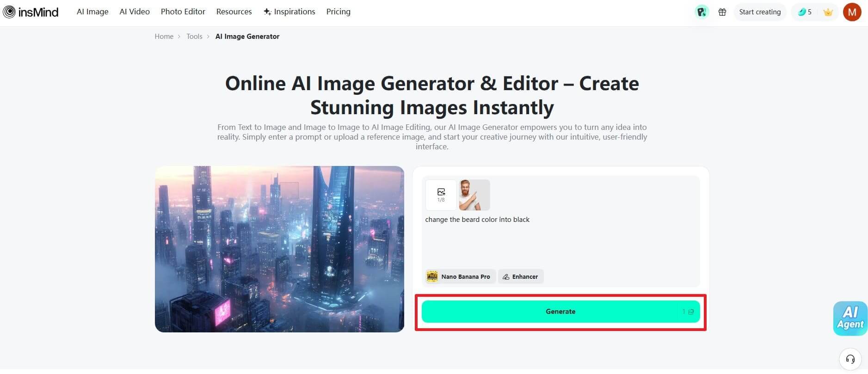Open the Photo Editor menu

pos(183,12)
